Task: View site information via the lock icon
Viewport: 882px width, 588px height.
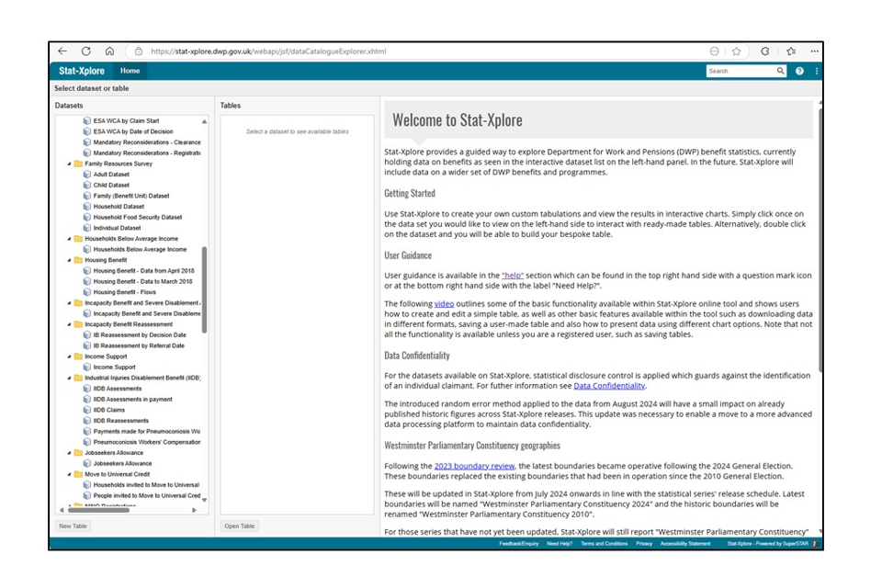Action: [x=139, y=51]
